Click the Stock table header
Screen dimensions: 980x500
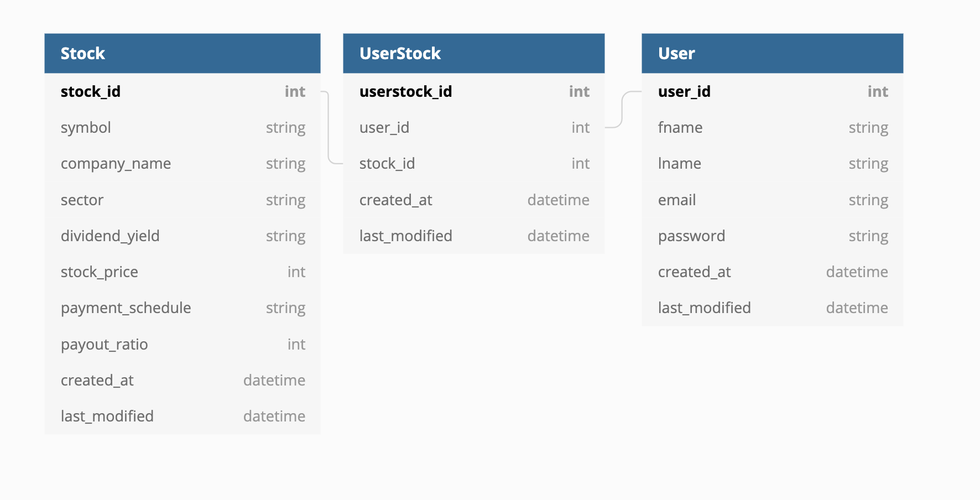click(183, 54)
